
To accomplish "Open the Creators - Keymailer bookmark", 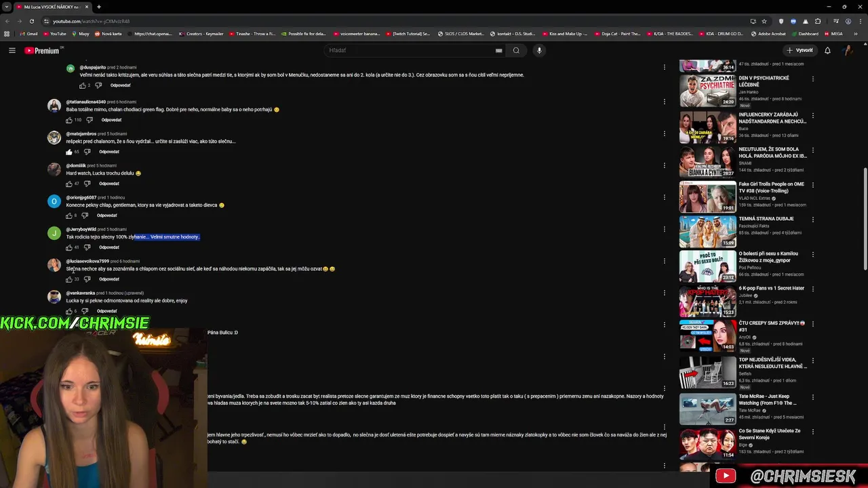I will [x=202, y=34].
